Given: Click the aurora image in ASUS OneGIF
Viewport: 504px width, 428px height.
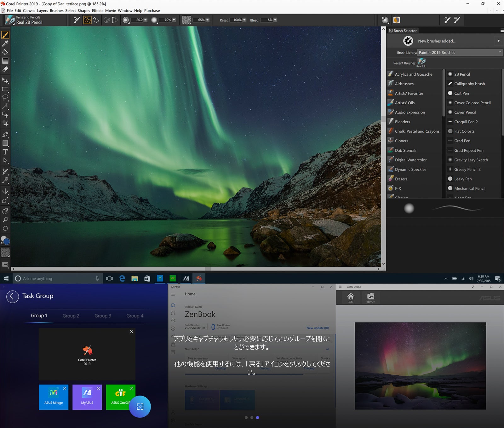Looking at the screenshot, I should click(x=420, y=366).
